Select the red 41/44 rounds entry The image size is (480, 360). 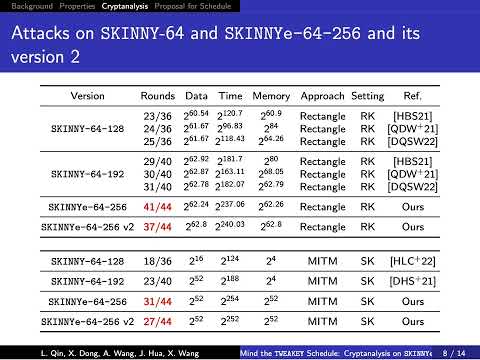(157, 207)
